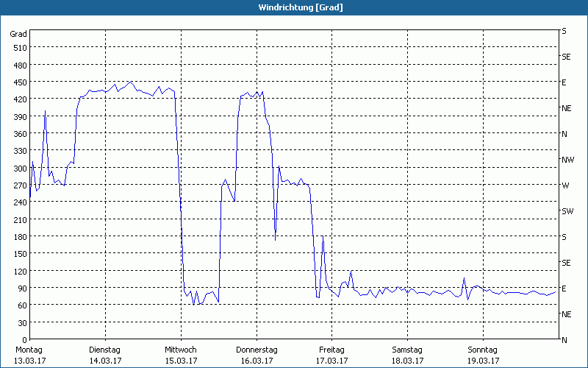Viewport: 588px width, 368px height.
Task: Click the 180 degree axis label
Action: [x=20, y=237]
